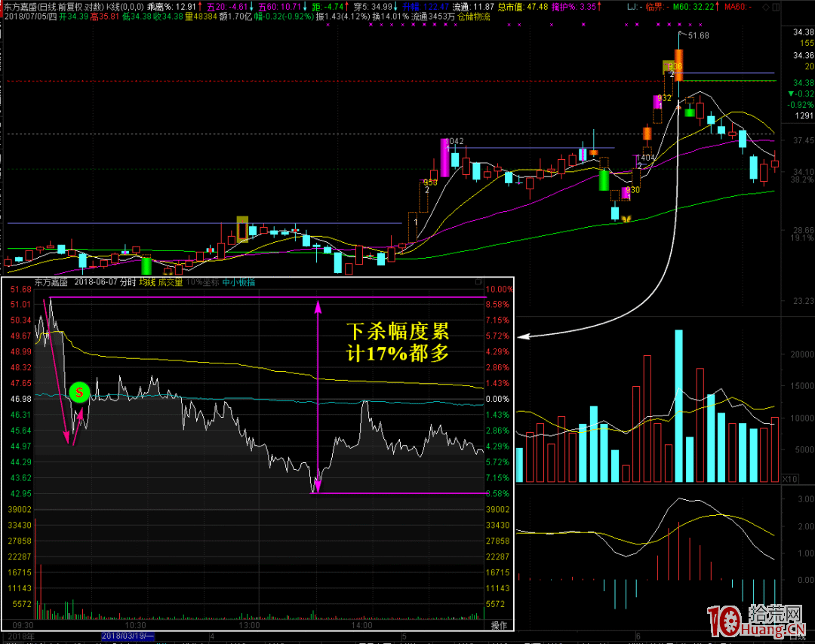Click the 升幅 122.47 value
Screen dimensions: 815x644
click(426, 7)
